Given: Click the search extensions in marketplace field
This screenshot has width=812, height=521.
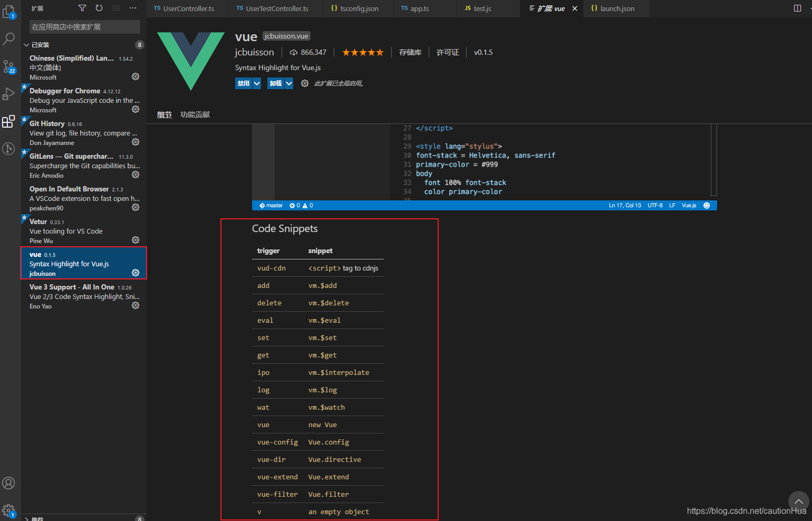Looking at the screenshot, I should click(85, 27).
